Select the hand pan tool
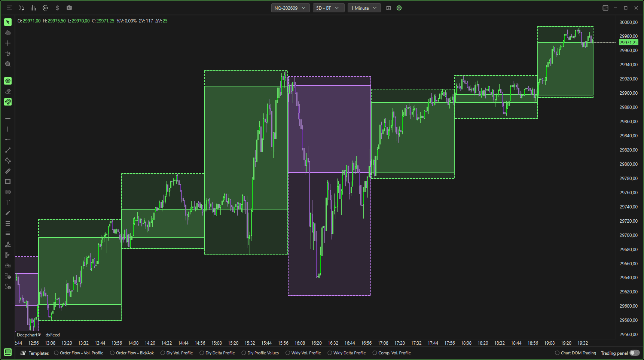Screen dimensions: 644x360 (x=8, y=33)
